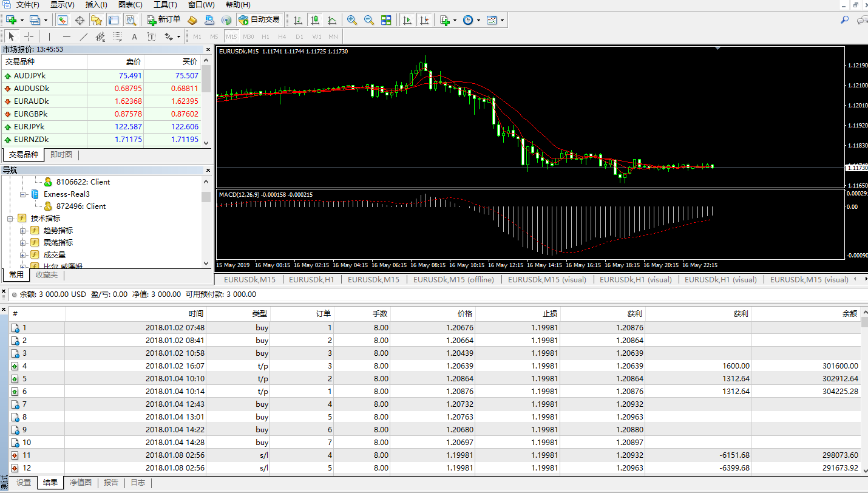The image size is (868, 493).
Task: Open the periods clock icon
Action: point(468,20)
